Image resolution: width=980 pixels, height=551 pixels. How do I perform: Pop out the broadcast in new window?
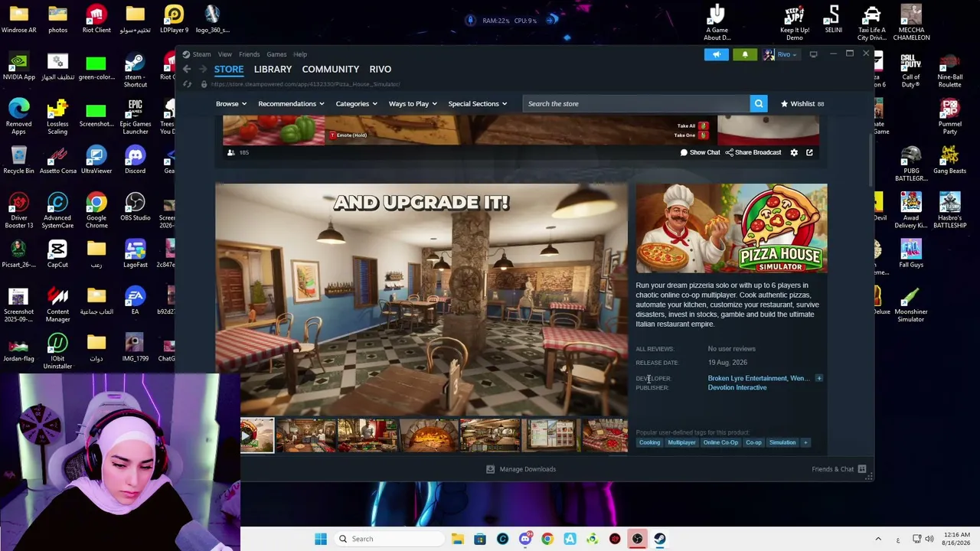(x=809, y=152)
